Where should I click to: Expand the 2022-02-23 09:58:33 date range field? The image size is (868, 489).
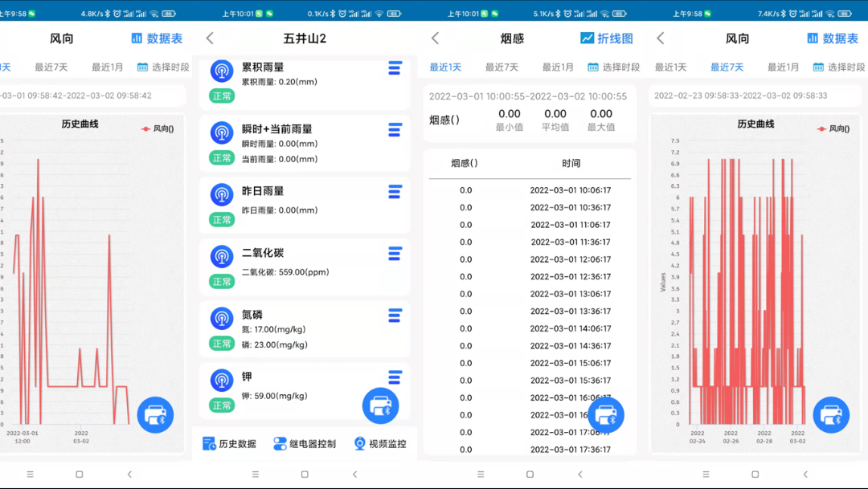(x=740, y=96)
